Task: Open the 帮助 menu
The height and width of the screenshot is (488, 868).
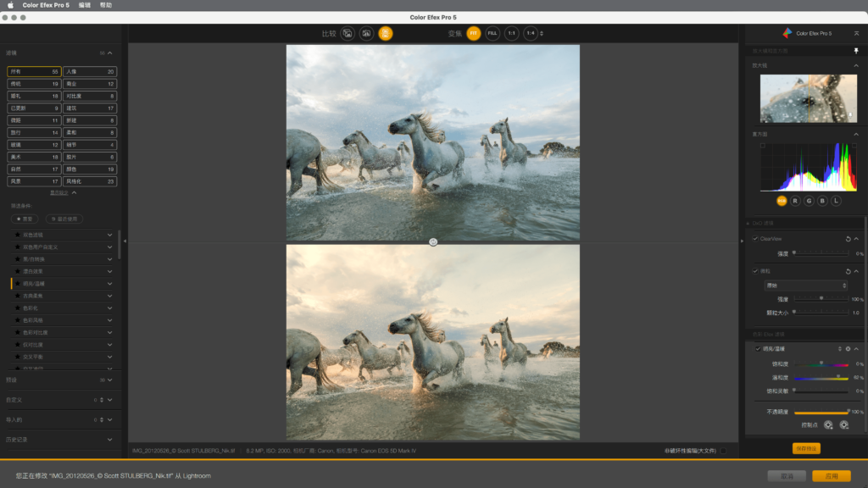Action: point(106,5)
